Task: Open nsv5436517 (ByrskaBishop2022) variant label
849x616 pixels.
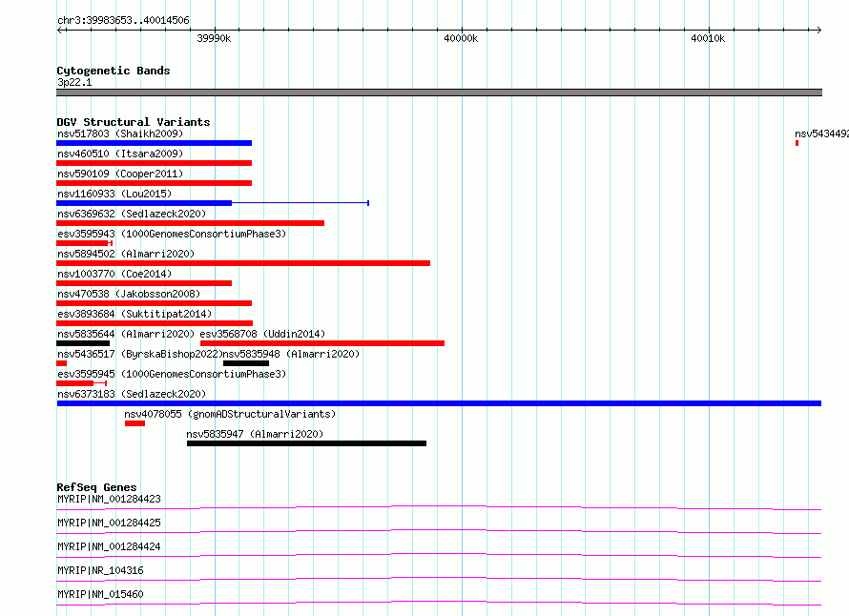Action: pos(140,354)
